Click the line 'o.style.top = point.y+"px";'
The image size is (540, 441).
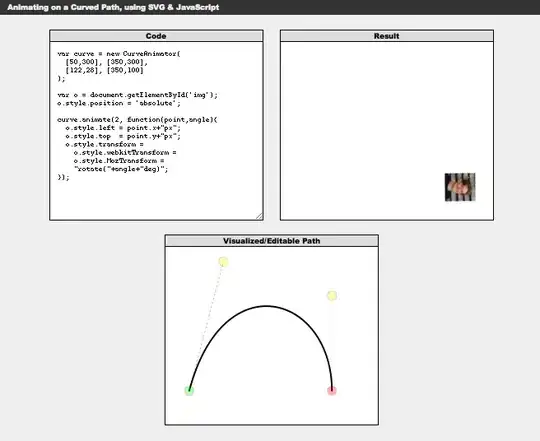[123, 136]
